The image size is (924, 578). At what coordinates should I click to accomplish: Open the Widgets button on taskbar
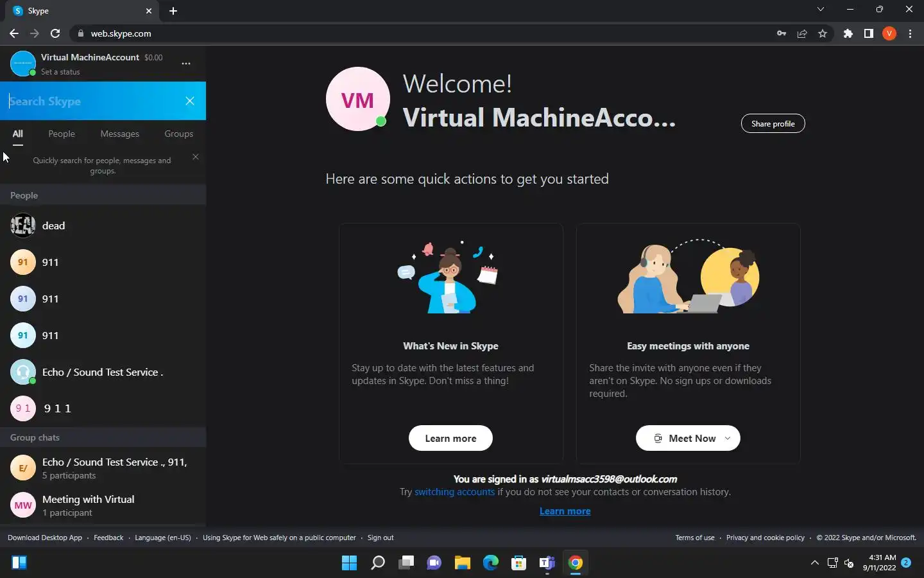click(x=19, y=563)
